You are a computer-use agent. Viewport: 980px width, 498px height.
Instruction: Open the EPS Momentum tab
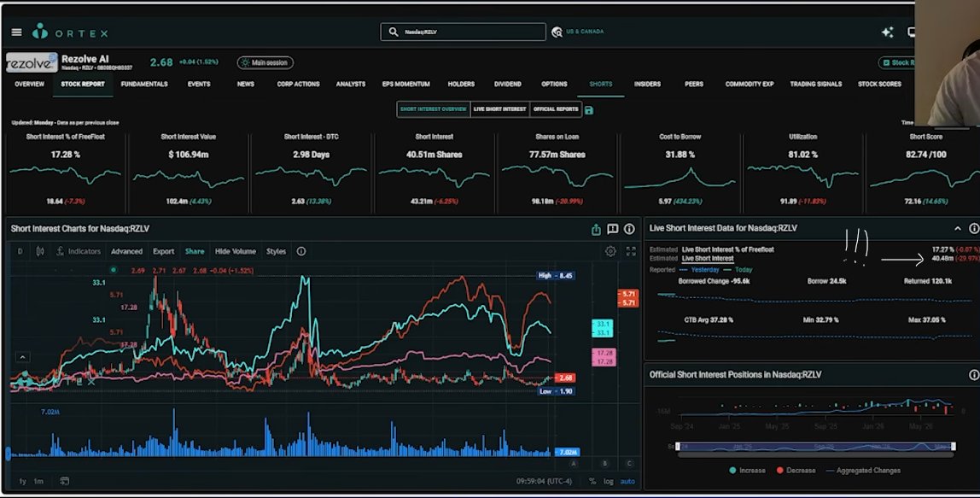click(x=406, y=84)
